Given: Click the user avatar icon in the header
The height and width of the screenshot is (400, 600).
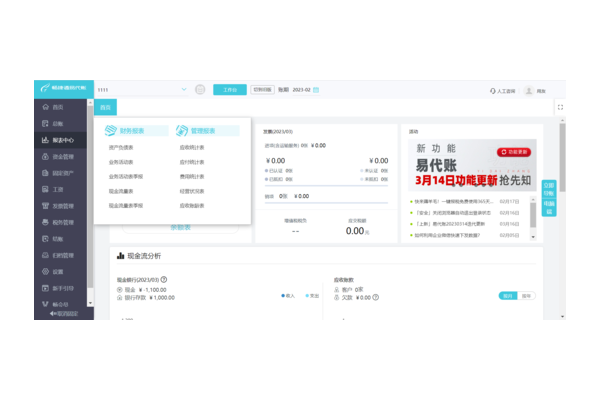Looking at the screenshot, I should point(528,91).
